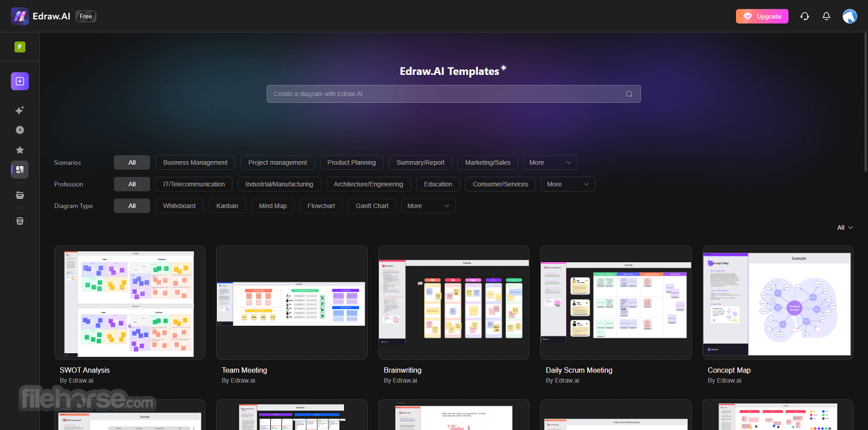Filter by Marketing/Sales scenario
Image resolution: width=868 pixels, height=430 pixels.
488,162
